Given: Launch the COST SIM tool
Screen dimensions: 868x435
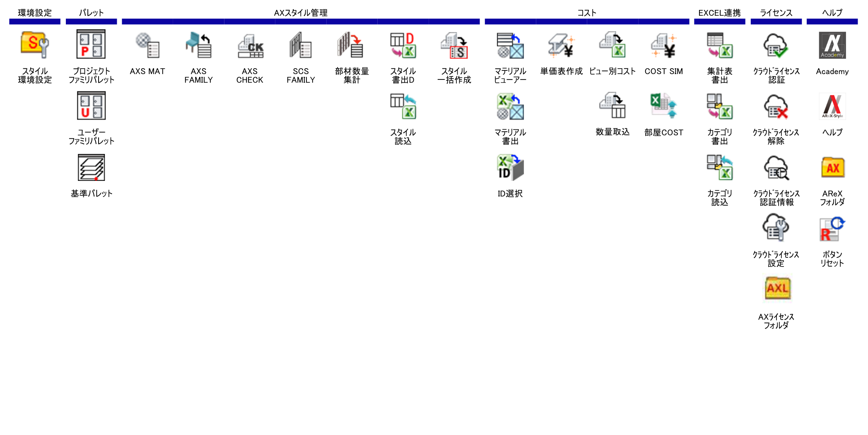Looking at the screenshot, I should coord(663,45).
